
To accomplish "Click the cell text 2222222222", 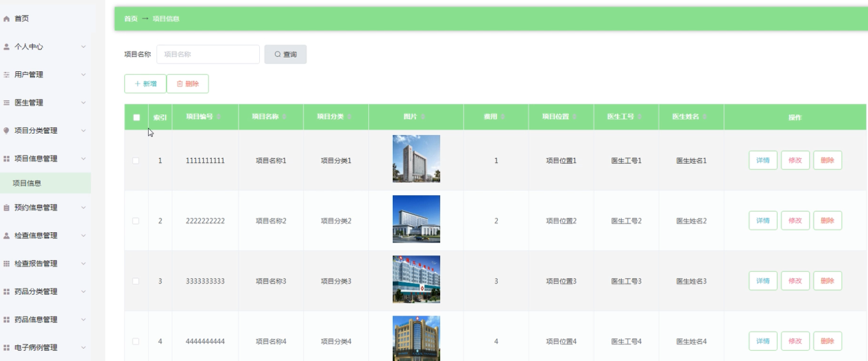I will tap(205, 221).
